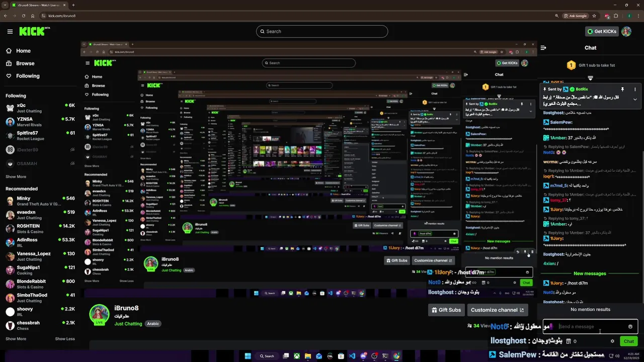The image size is (644, 362).
Task: Open the Chrome extensions puzzle icon
Action: (x=616, y=16)
